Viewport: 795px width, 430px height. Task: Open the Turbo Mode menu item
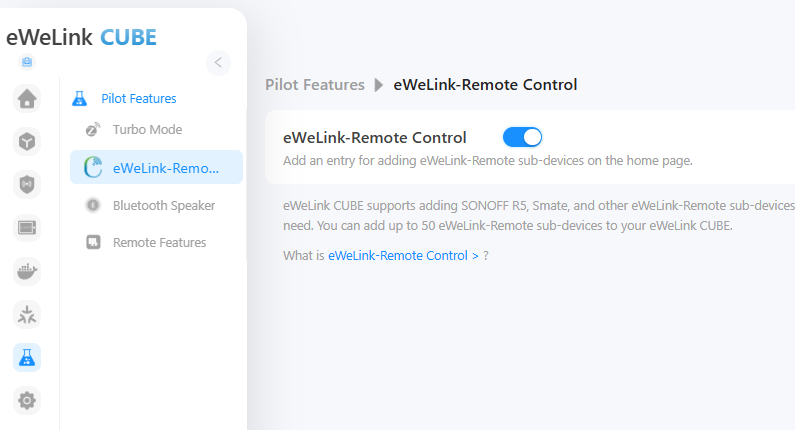pos(146,130)
